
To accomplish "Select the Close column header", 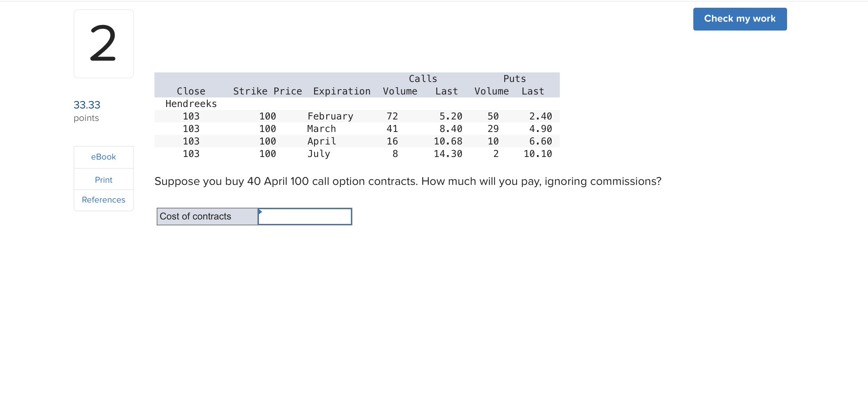I will [191, 91].
